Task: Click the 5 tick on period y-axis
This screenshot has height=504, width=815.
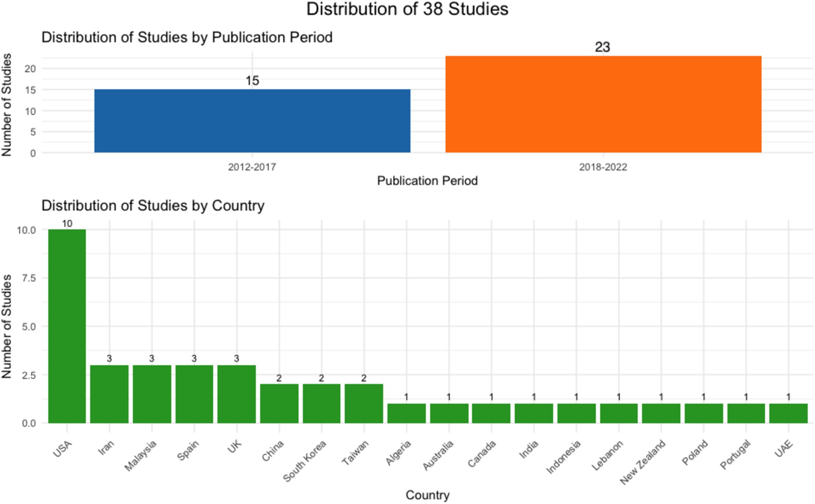Action: tap(33, 132)
